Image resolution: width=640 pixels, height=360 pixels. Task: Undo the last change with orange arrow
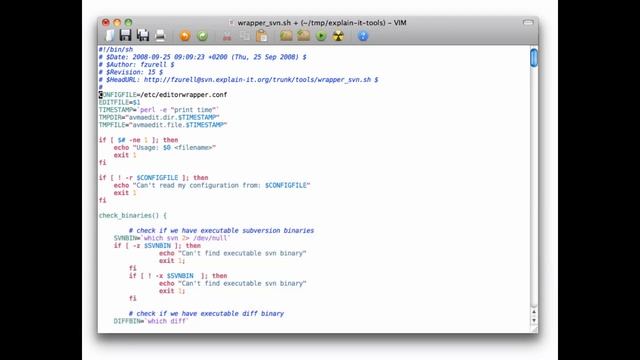(185, 36)
